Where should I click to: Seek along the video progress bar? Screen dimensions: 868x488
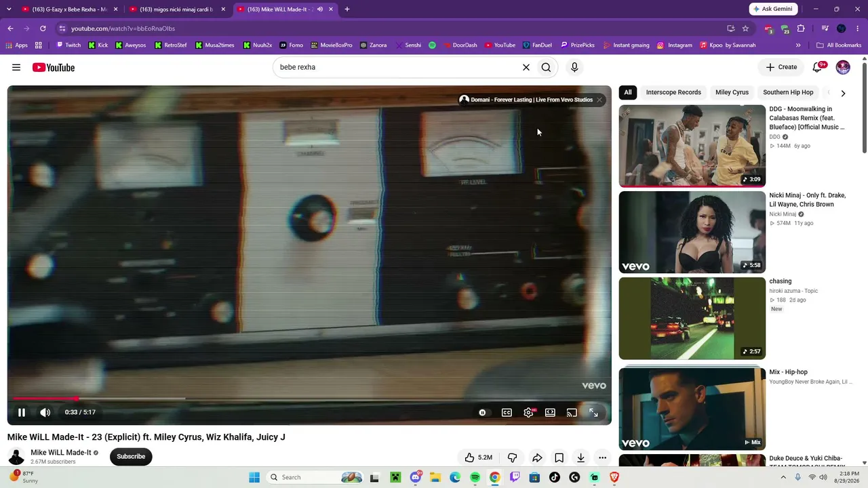pyautogui.click(x=309, y=399)
